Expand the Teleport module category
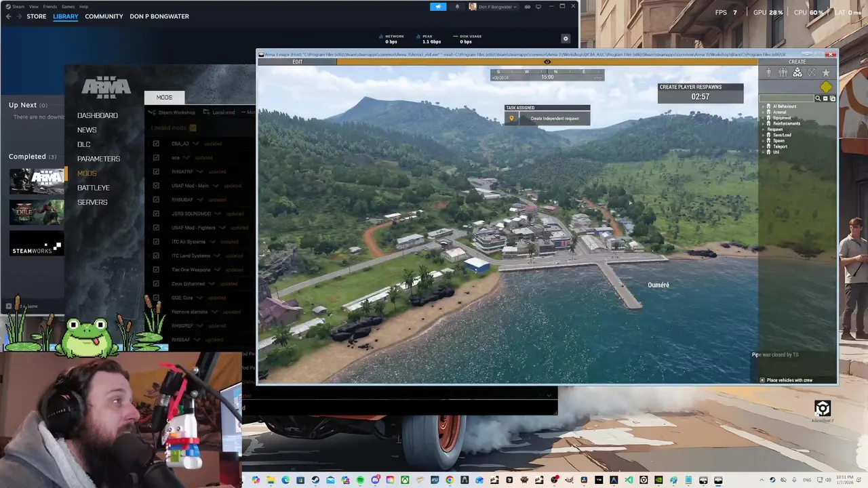This screenshot has width=868, height=488. (x=763, y=146)
